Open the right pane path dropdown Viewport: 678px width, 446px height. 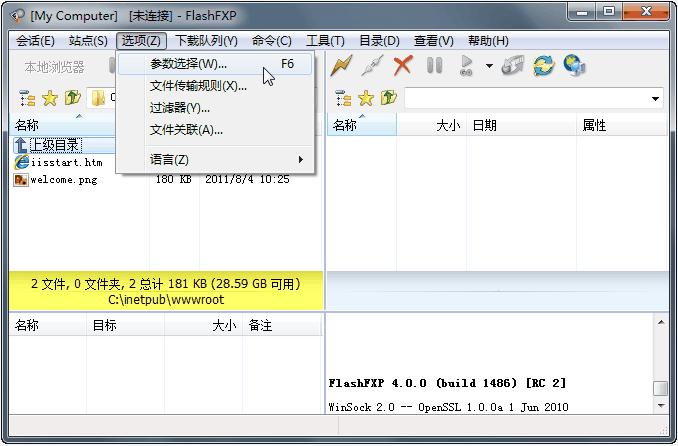click(x=655, y=98)
